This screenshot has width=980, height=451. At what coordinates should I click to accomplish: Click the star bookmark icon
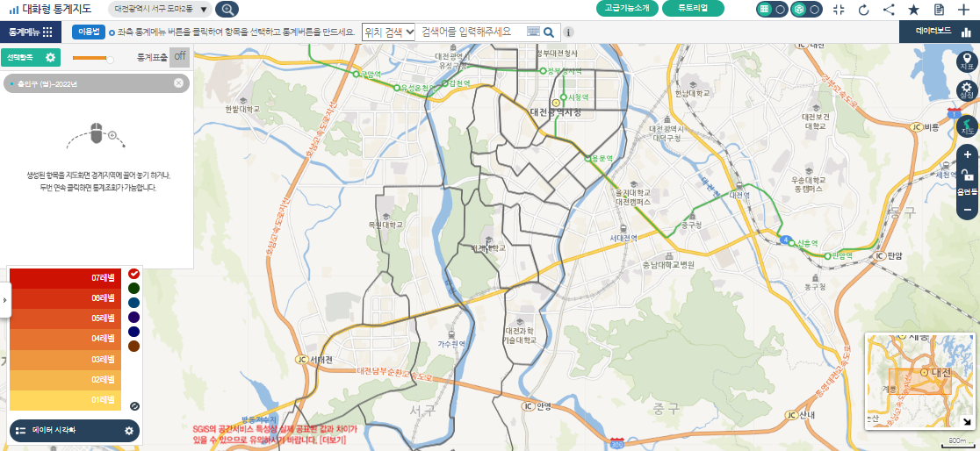pos(913,10)
